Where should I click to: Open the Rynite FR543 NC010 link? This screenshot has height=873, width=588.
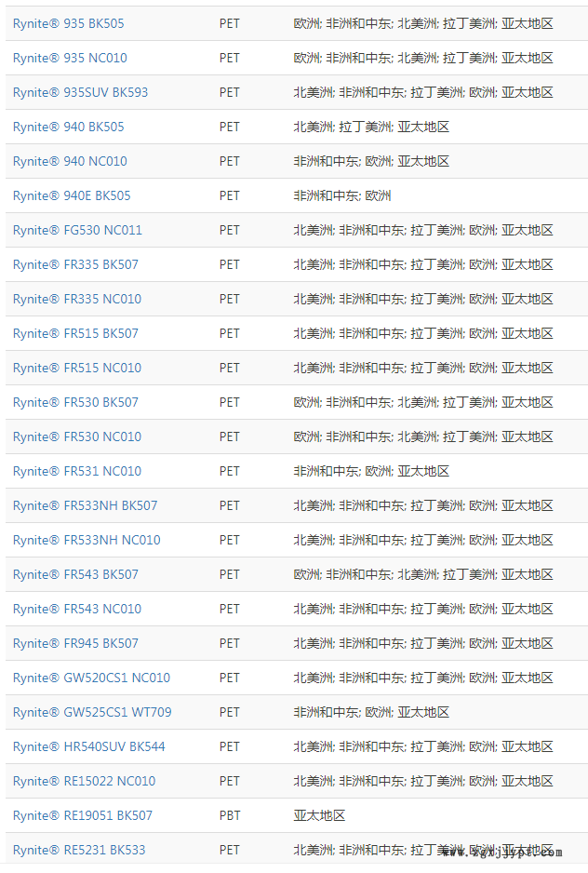pyautogui.click(x=77, y=609)
